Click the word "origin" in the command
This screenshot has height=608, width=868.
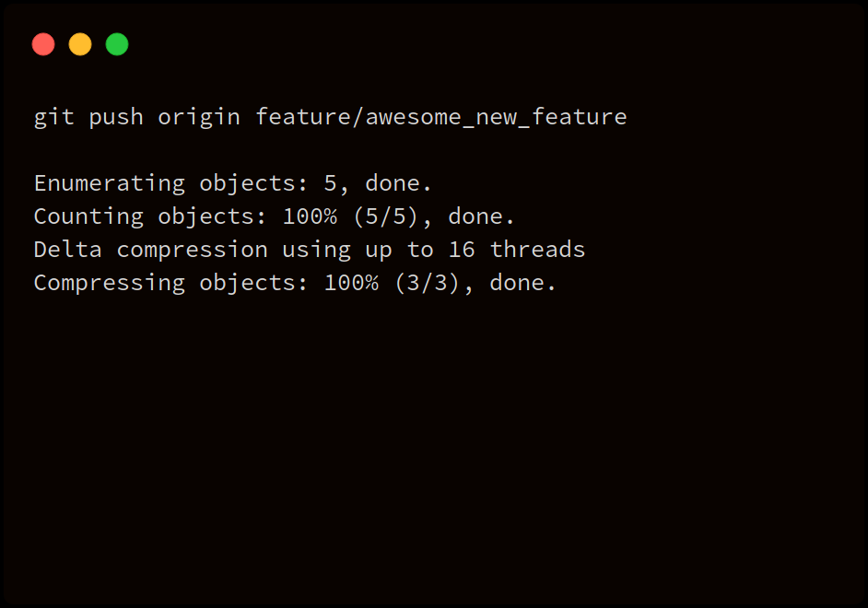pos(198,118)
